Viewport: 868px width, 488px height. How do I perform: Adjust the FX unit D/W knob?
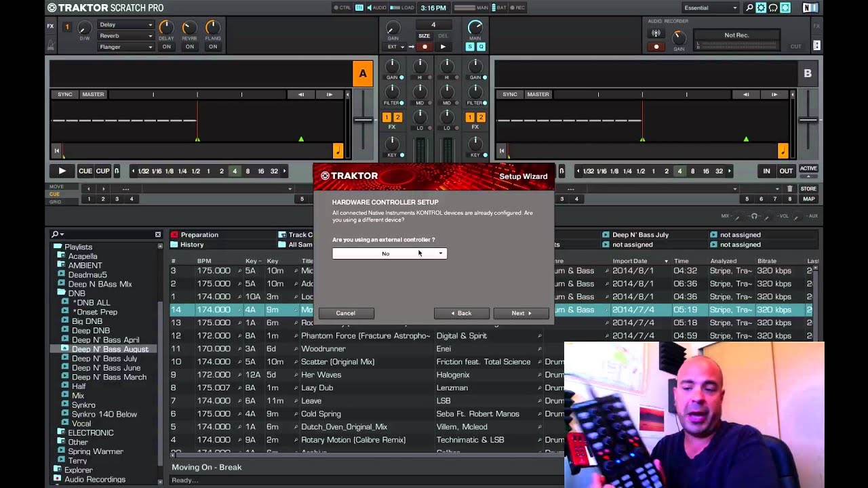pyautogui.click(x=84, y=28)
